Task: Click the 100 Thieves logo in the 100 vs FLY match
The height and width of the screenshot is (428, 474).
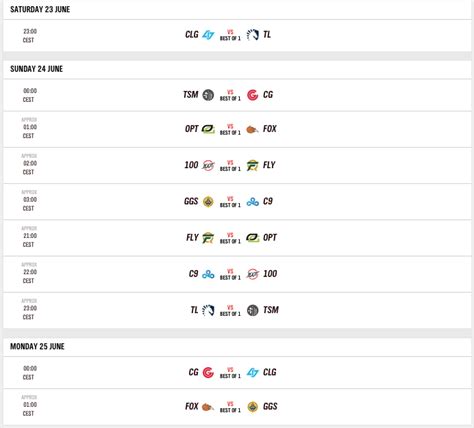Action: [x=208, y=165]
